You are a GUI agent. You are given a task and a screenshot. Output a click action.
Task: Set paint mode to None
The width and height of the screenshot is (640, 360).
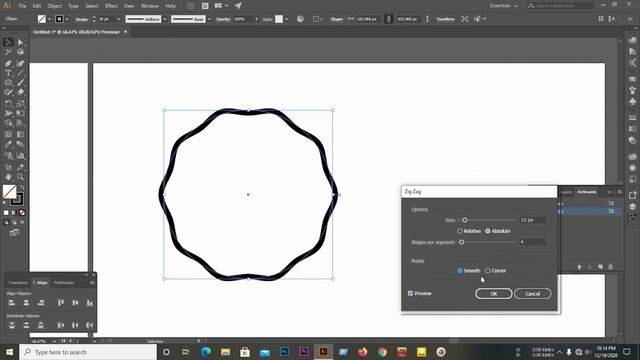click(x=22, y=213)
